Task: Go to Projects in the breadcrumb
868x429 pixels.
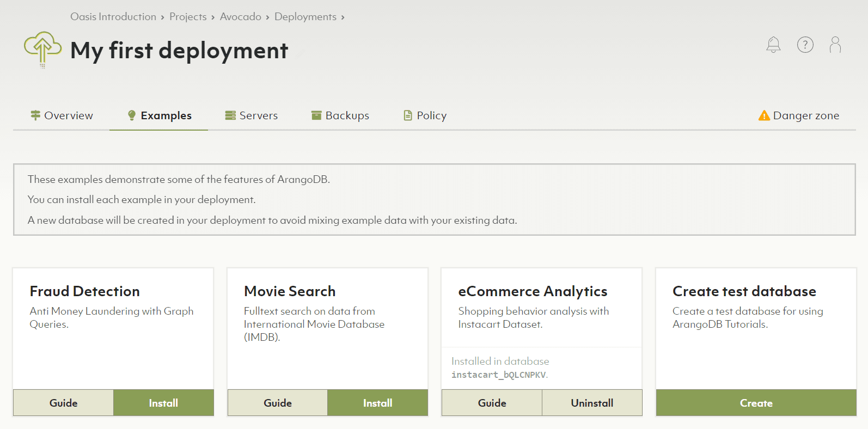Action: 188,17
